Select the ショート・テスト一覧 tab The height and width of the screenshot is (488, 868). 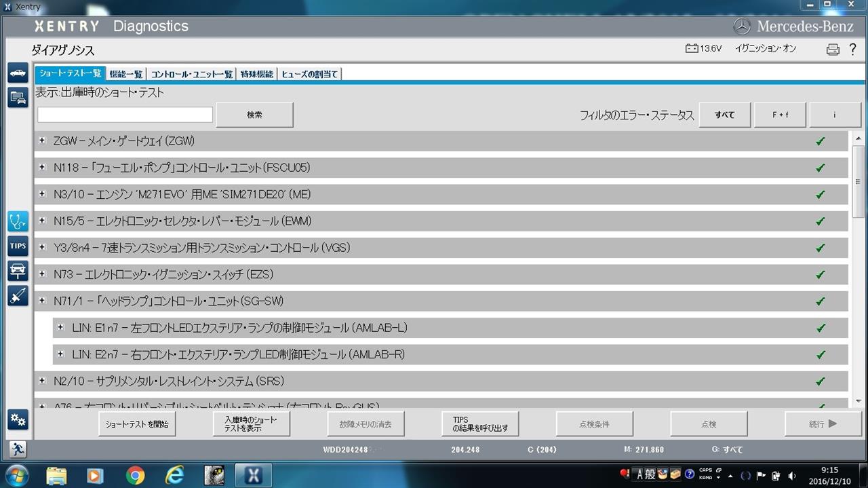[x=71, y=73]
